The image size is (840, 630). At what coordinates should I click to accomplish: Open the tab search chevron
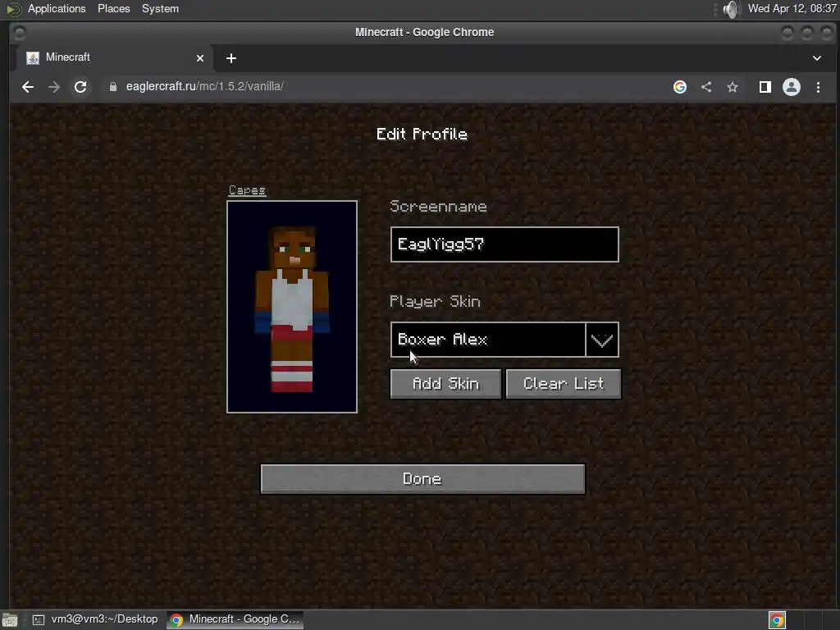pos(817,58)
